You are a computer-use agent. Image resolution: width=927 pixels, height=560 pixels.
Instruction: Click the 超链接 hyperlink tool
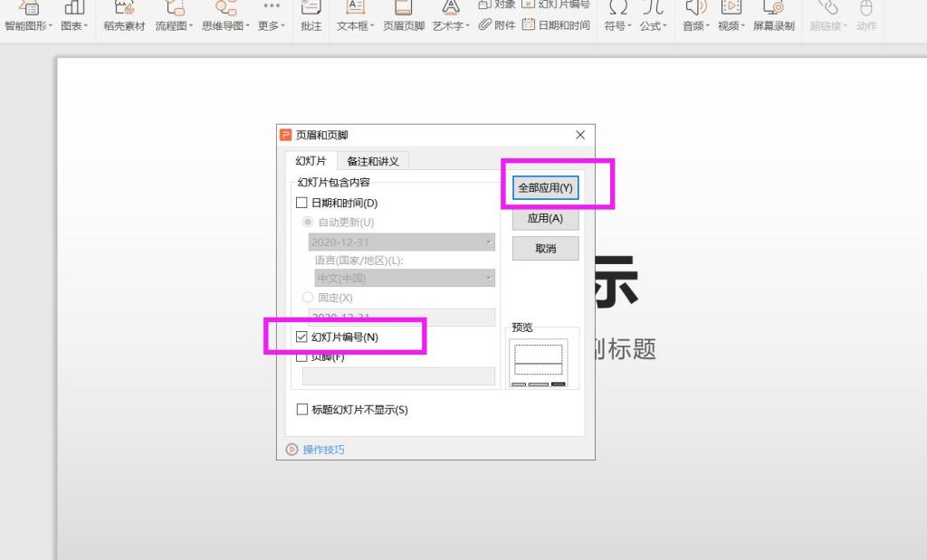click(x=828, y=16)
